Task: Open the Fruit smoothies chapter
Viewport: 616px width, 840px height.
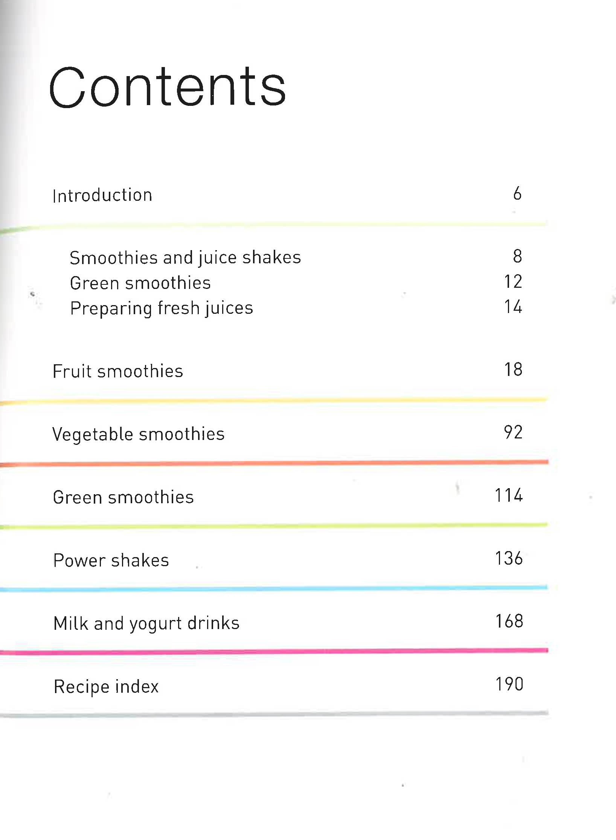Action: [118, 371]
